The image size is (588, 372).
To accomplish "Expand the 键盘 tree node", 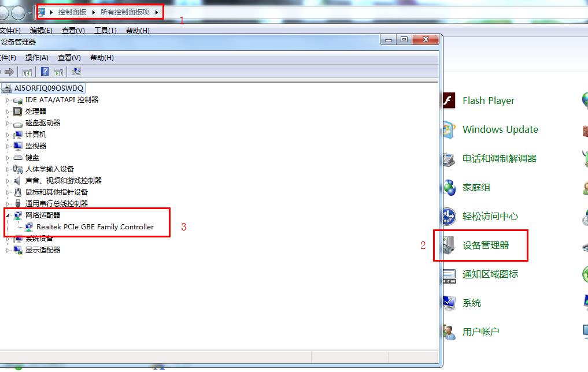I will [x=8, y=158].
